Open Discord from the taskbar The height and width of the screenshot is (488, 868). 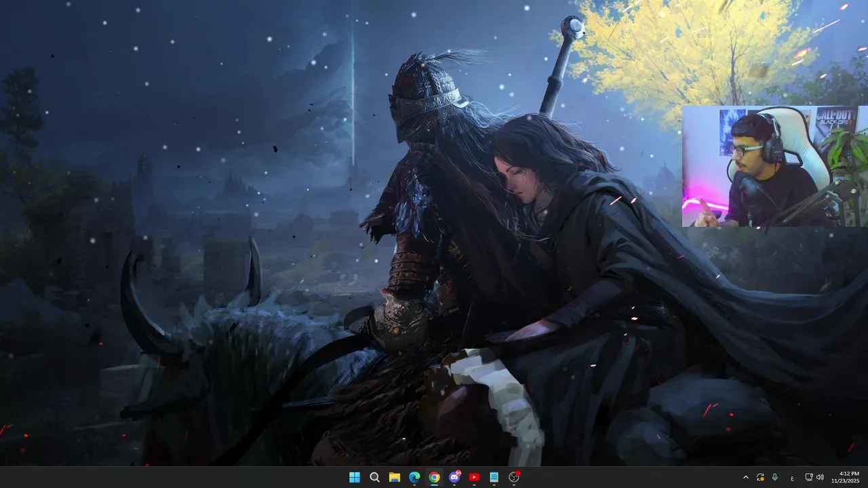tap(454, 477)
